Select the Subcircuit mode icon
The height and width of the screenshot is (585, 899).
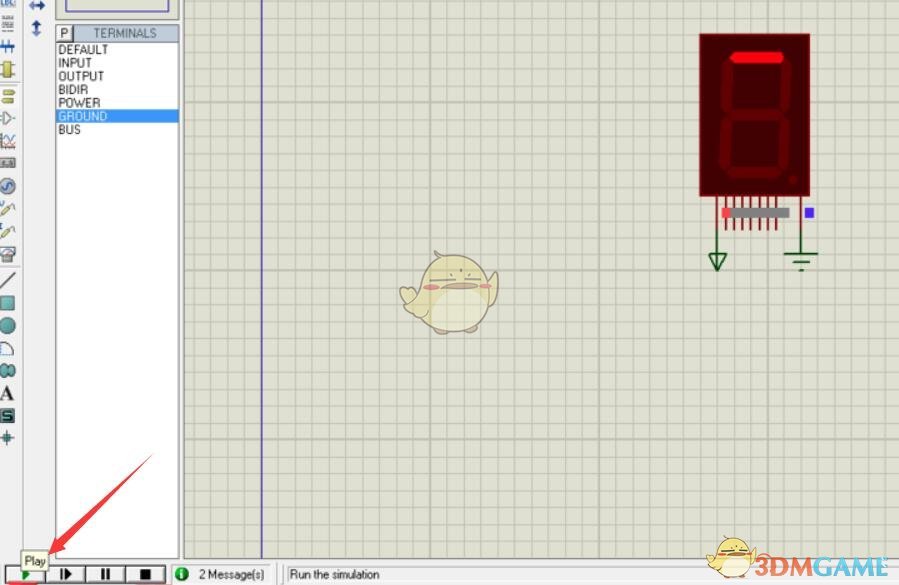7,69
